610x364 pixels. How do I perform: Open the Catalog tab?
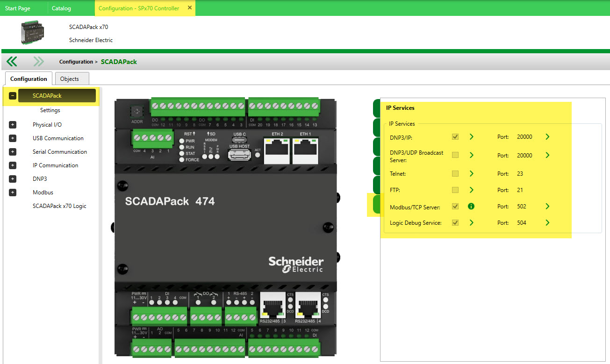pos(61,8)
